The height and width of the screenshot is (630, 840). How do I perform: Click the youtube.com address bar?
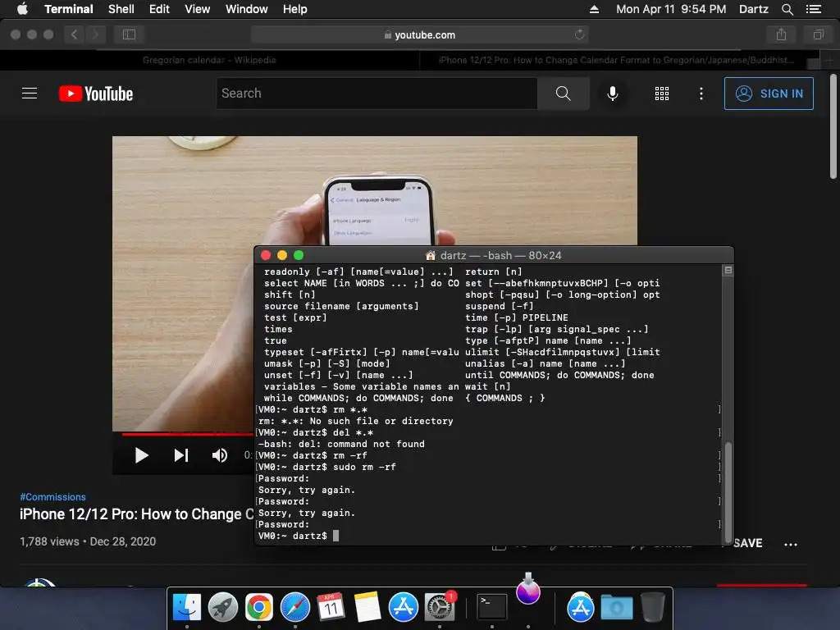[x=419, y=34]
